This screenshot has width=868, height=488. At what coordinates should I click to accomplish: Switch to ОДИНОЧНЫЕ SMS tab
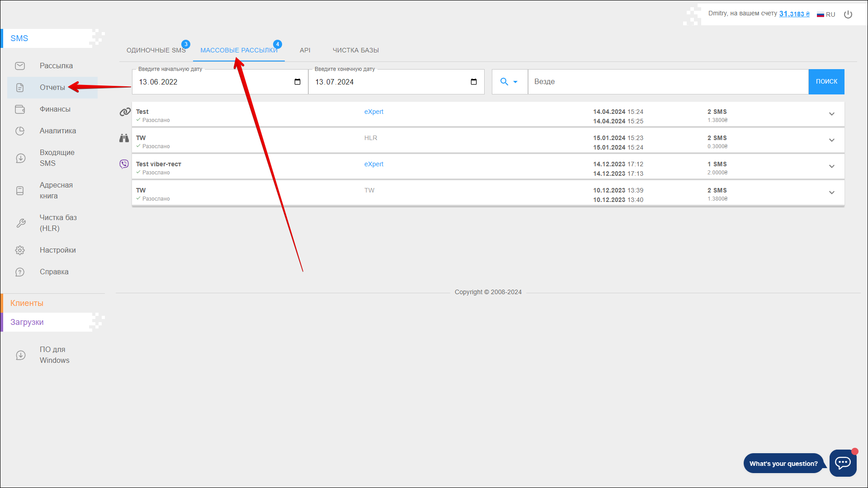point(156,50)
